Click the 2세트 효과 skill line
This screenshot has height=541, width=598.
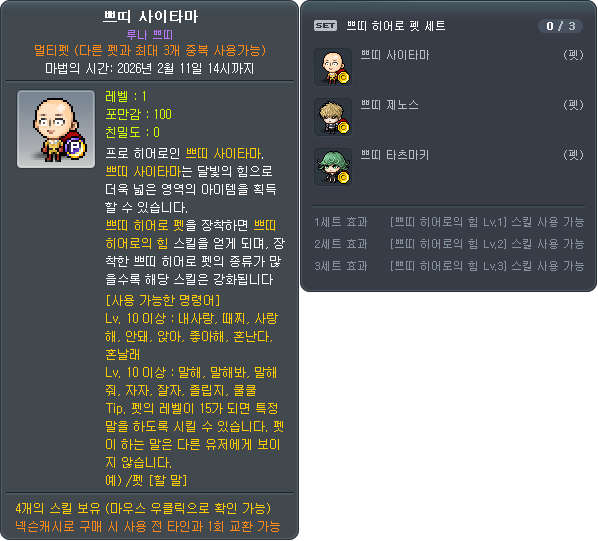(x=449, y=244)
